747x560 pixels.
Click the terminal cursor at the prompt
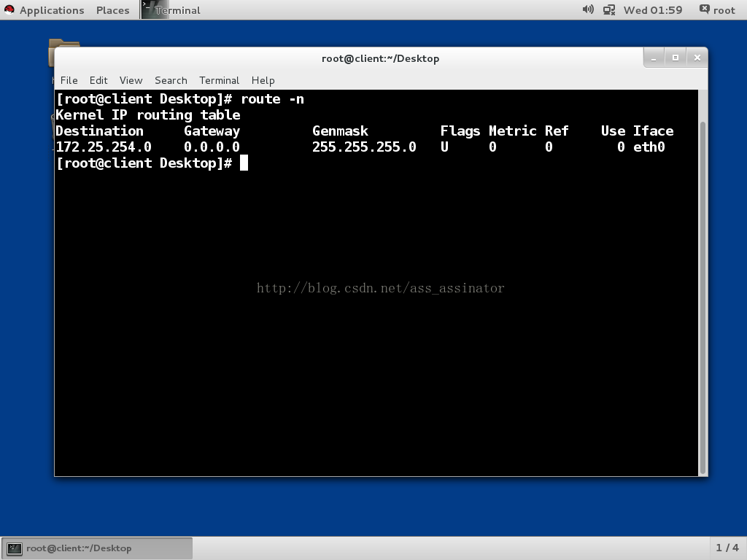(244, 163)
